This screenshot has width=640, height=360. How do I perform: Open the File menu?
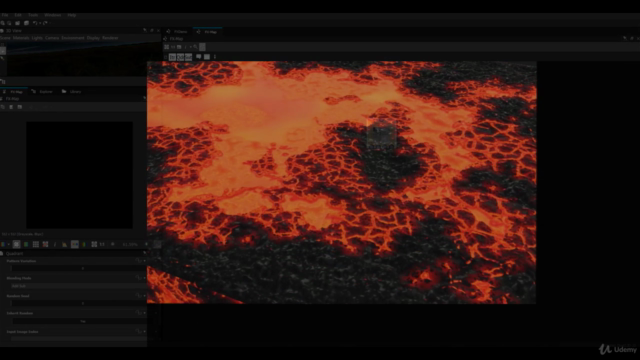[x=5, y=15]
